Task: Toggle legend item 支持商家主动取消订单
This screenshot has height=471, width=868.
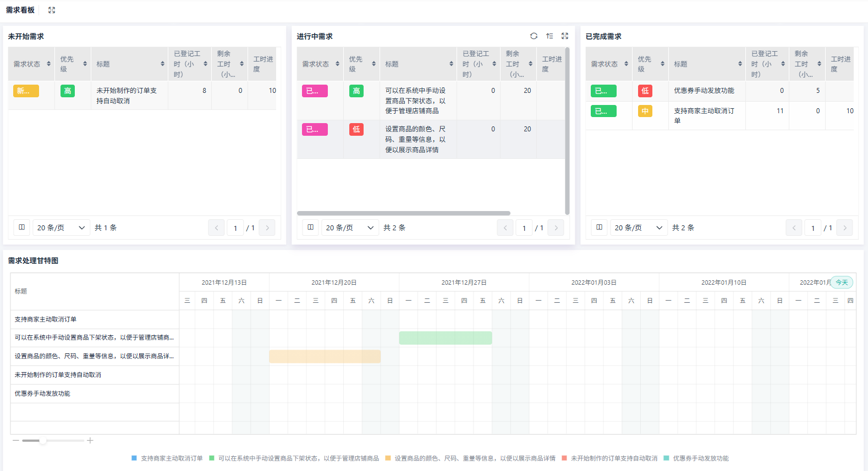Action: pyautogui.click(x=167, y=458)
